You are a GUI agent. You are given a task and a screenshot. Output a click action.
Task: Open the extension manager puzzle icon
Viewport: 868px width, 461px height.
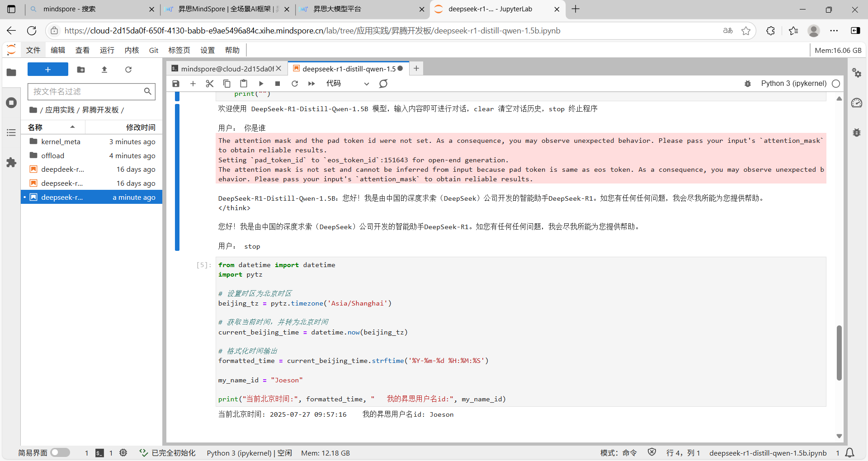click(x=11, y=163)
